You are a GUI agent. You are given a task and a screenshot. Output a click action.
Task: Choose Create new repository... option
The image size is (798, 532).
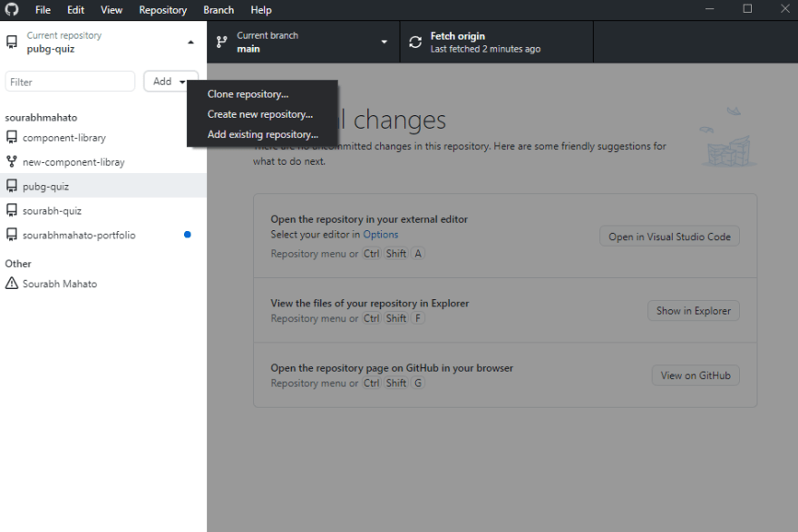pyautogui.click(x=262, y=114)
